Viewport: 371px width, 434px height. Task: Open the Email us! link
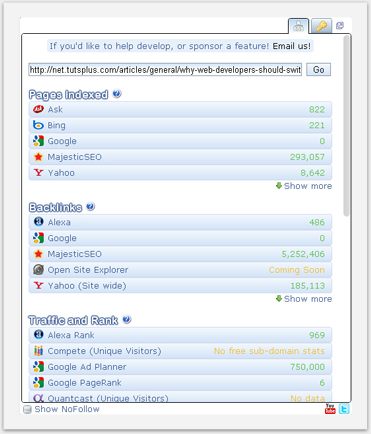292,46
